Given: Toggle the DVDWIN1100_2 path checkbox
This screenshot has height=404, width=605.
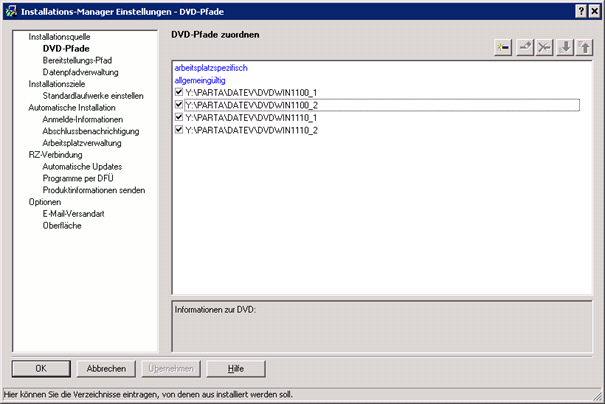Looking at the screenshot, I should click(x=179, y=105).
